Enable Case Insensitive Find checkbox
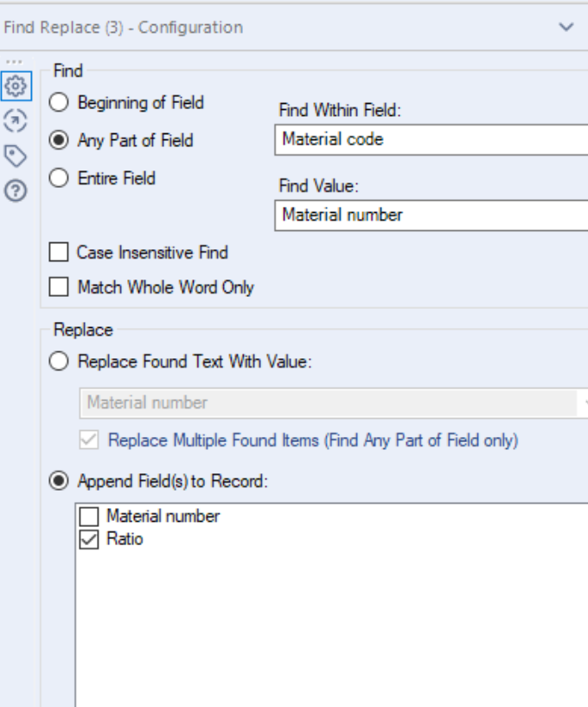This screenshot has width=588, height=707. pos(59,253)
